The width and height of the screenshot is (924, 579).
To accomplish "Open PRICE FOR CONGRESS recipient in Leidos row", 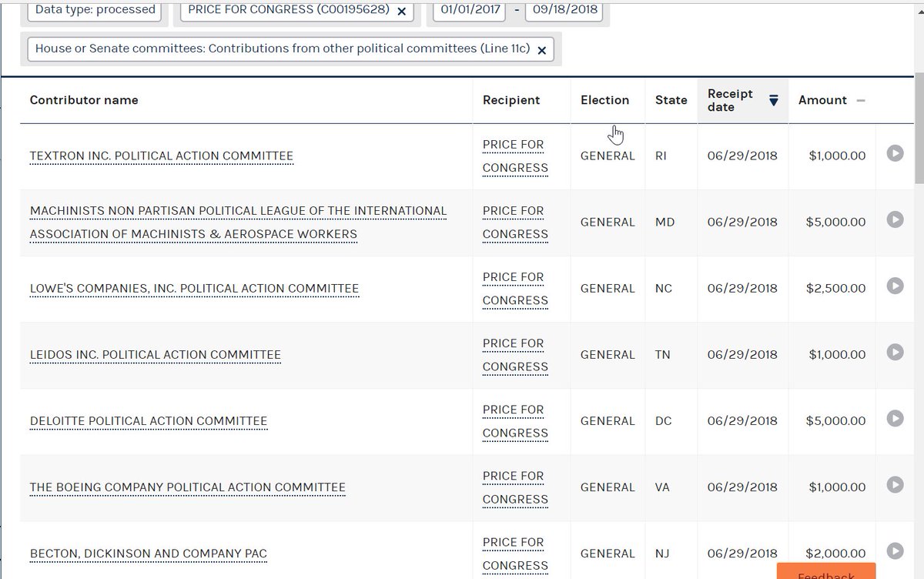I will 515,355.
